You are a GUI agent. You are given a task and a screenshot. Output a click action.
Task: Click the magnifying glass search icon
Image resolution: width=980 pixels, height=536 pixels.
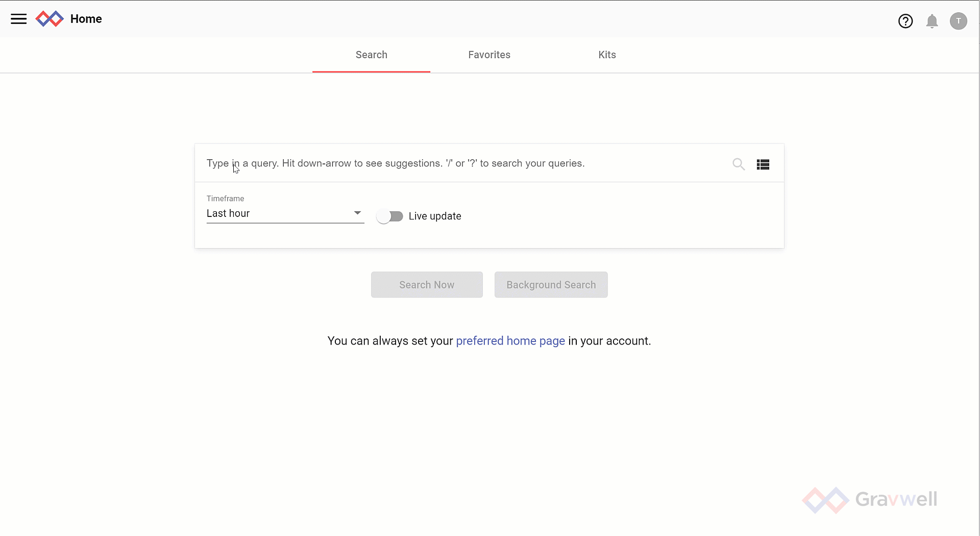point(738,164)
